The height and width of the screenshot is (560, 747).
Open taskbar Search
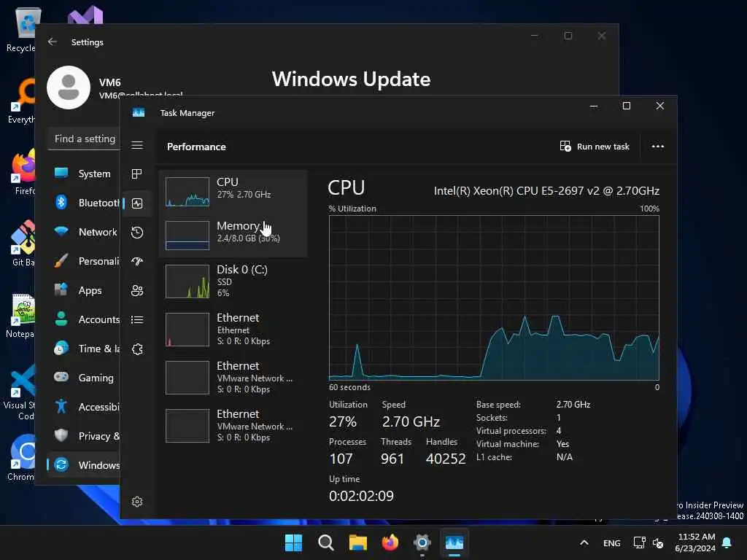point(326,542)
